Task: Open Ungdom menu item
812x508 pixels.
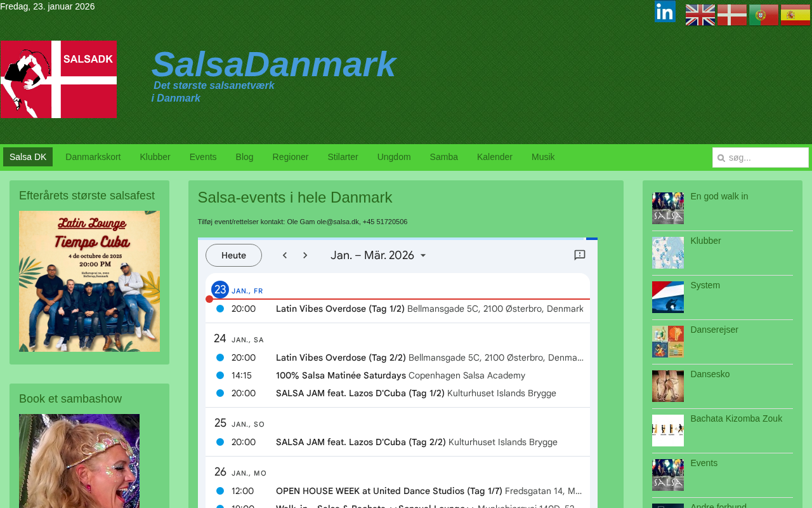Action: tap(394, 157)
